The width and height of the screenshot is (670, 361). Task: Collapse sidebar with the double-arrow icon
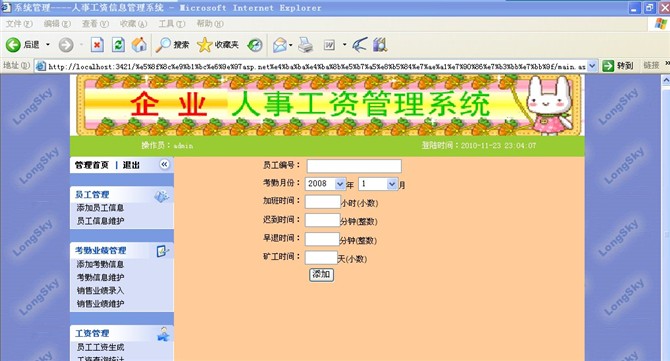pyautogui.click(x=164, y=164)
